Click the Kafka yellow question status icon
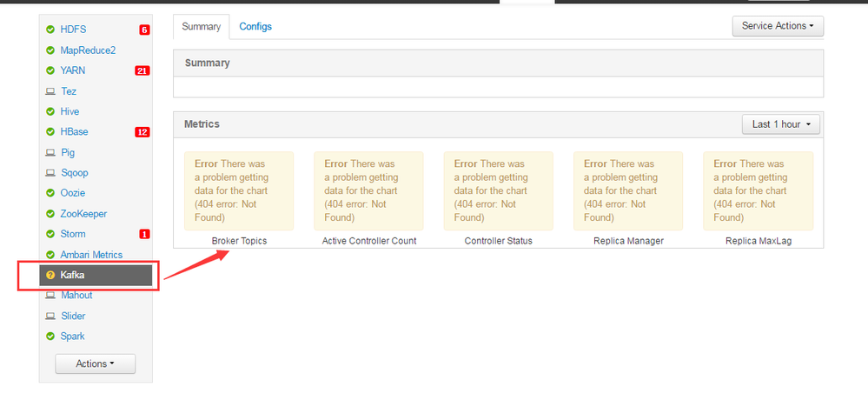The image size is (868, 400). coord(50,275)
